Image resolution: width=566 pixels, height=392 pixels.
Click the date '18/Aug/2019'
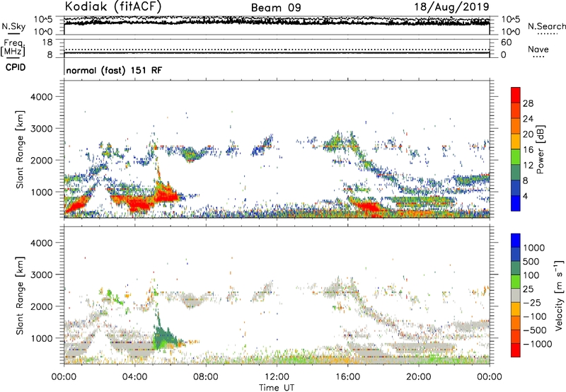point(452,7)
